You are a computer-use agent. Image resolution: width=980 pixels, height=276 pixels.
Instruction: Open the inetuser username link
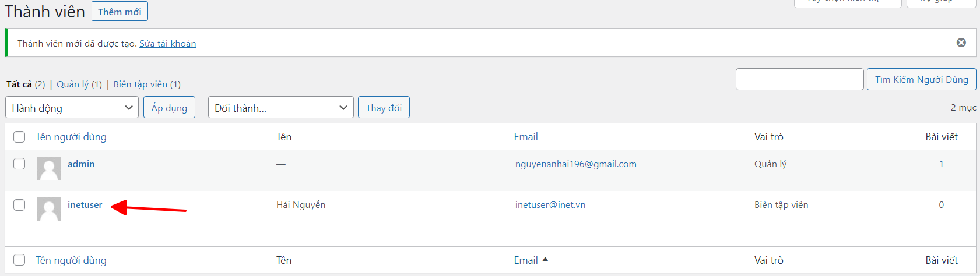(x=85, y=204)
